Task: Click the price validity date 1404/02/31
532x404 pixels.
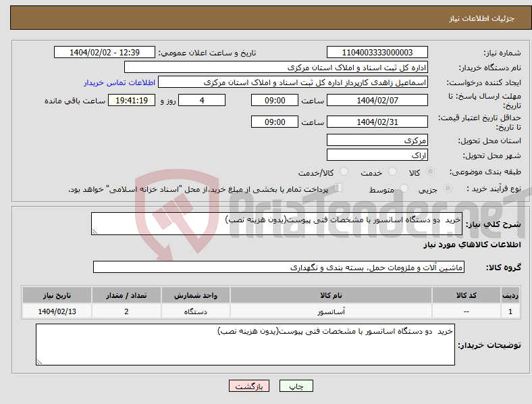Action: tap(377, 122)
